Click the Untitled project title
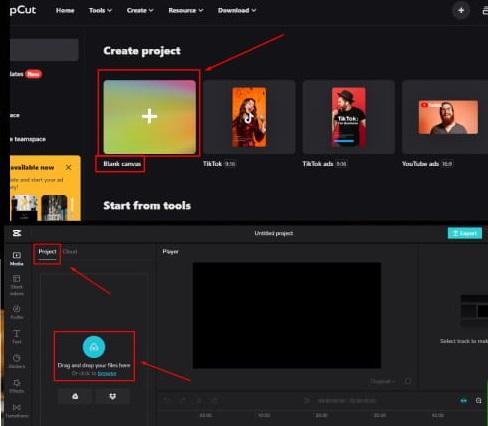The height and width of the screenshot is (426, 488). point(274,233)
